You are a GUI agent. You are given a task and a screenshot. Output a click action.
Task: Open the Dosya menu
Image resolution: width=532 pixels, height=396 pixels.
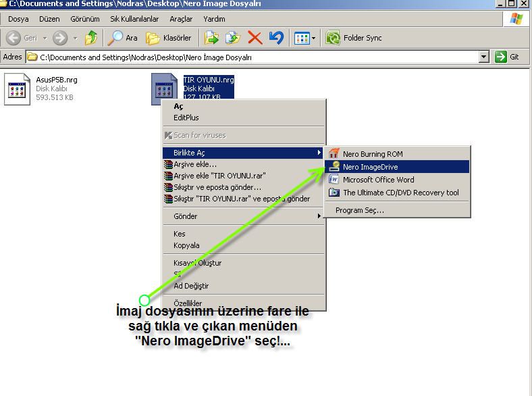(18, 19)
